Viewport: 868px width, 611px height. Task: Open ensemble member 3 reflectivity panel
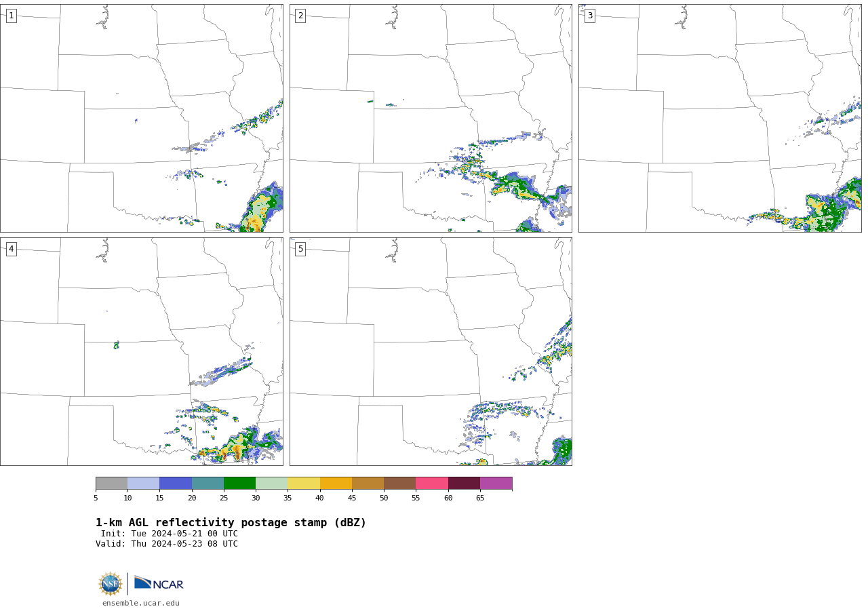coord(719,118)
